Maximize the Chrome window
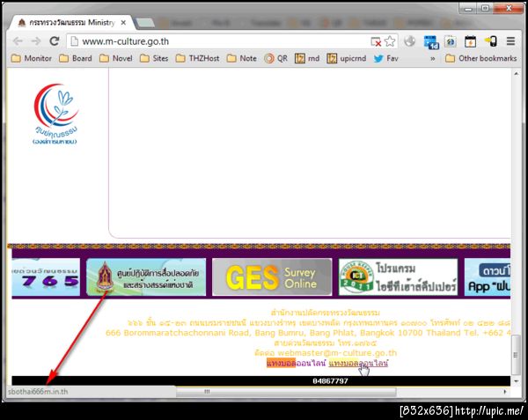Viewport: 528px width, 420px height. coord(485,8)
